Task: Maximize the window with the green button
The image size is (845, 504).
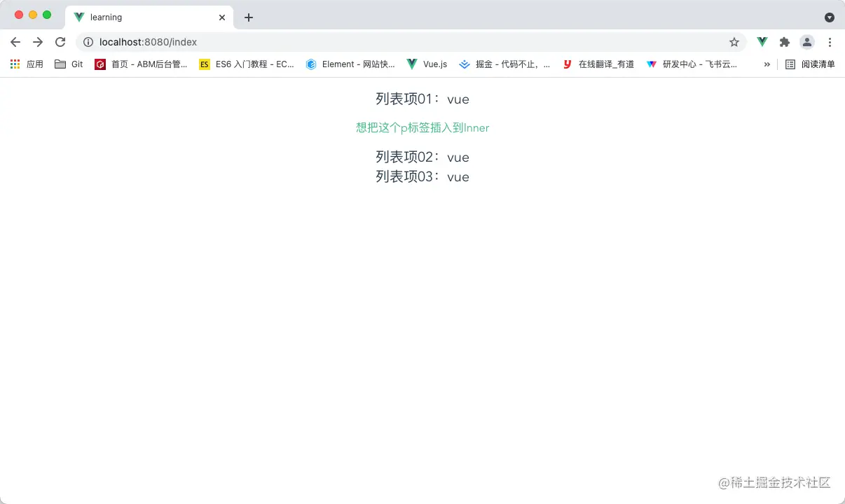Action: click(x=47, y=15)
